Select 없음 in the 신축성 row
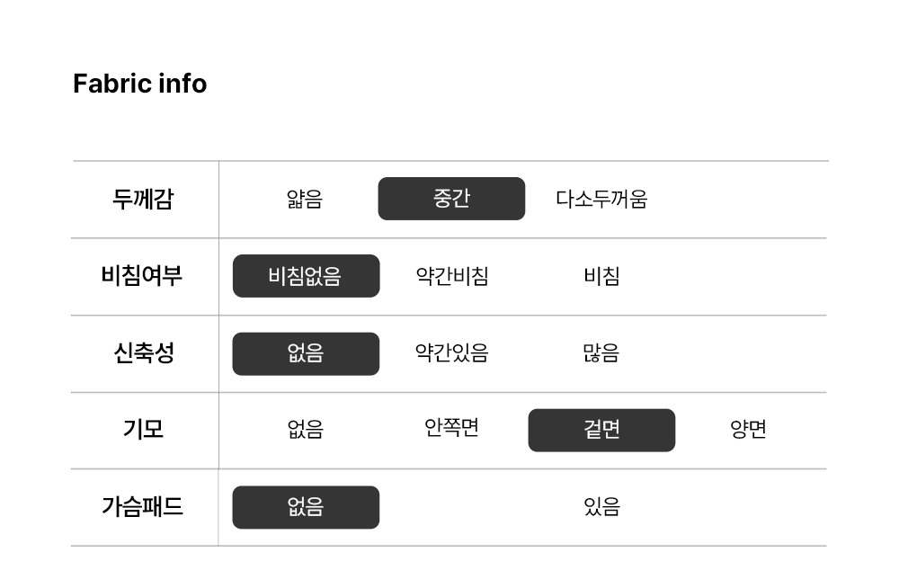 (x=306, y=353)
